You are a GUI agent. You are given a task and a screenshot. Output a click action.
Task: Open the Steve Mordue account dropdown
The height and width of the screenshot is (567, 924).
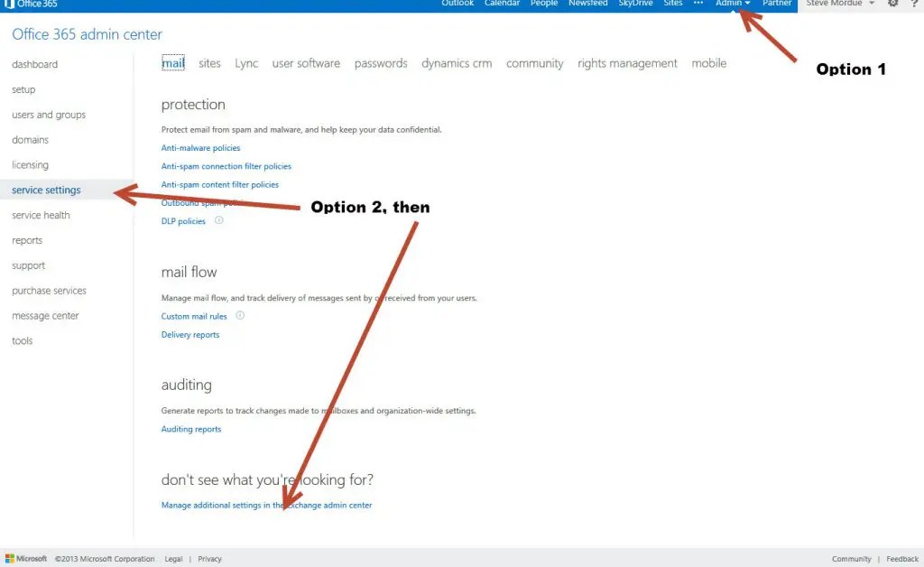click(838, 4)
